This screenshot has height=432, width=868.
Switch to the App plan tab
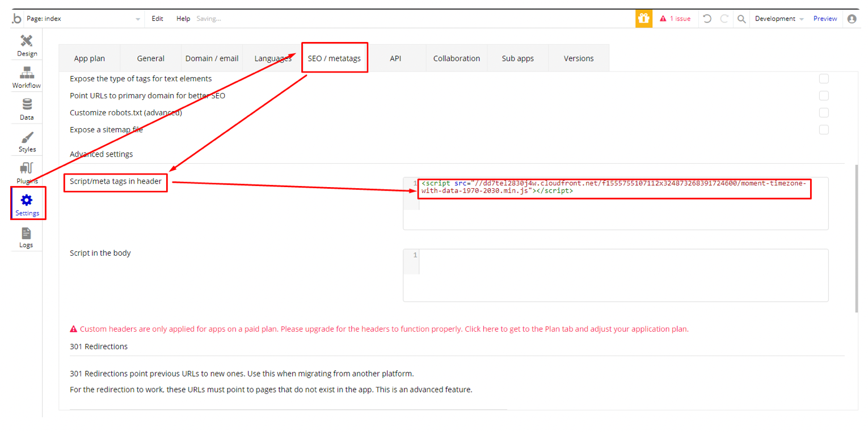(x=90, y=58)
